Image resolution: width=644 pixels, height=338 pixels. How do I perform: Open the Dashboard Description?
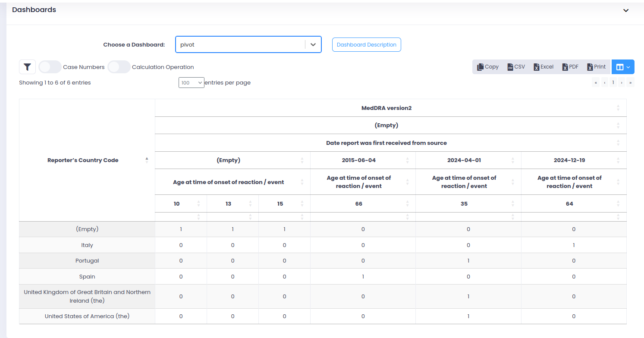point(366,44)
